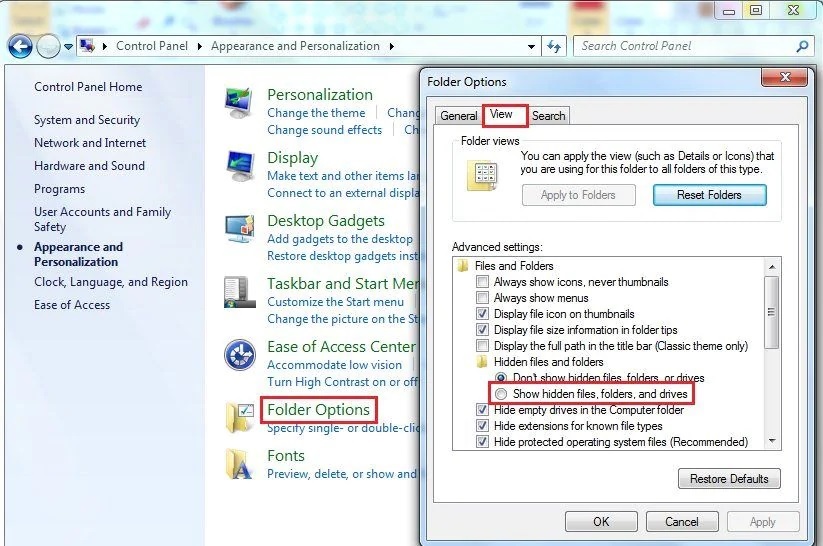The width and height of the screenshot is (823, 546).
Task: Toggle Hide extensions for known file types
Action: pyautogui.click(x=482, y=426)
